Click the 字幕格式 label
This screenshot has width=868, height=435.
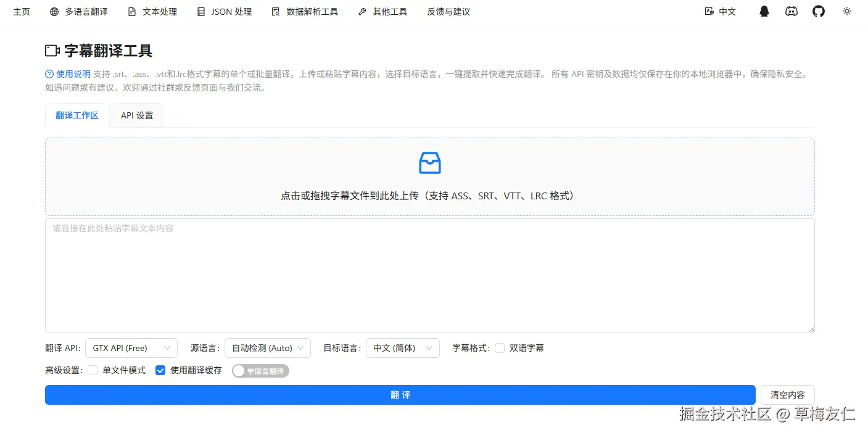pyautogui.click(x=471, y=348)
